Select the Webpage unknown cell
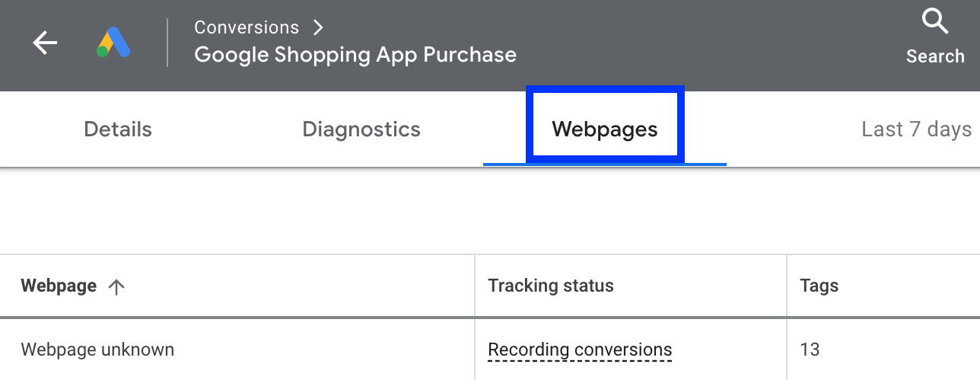Image resolution: width=980 pixels, height=380 pixels. pos(97,350)
